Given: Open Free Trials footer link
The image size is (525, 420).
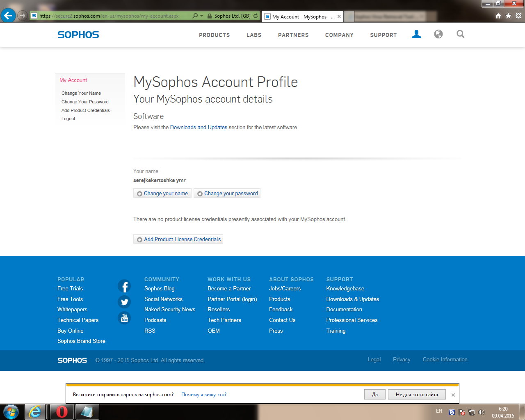Looking at the screenshot, I should click(70, 289).
